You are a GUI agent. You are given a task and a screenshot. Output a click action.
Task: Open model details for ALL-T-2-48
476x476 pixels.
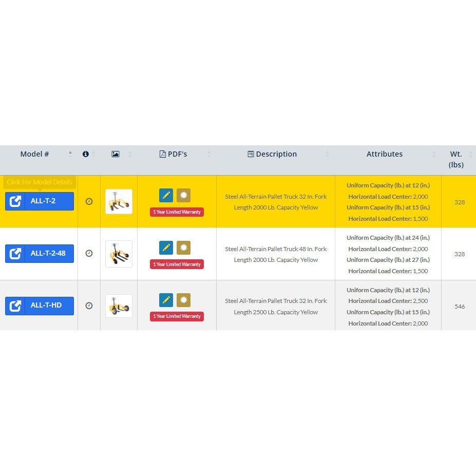40,254
